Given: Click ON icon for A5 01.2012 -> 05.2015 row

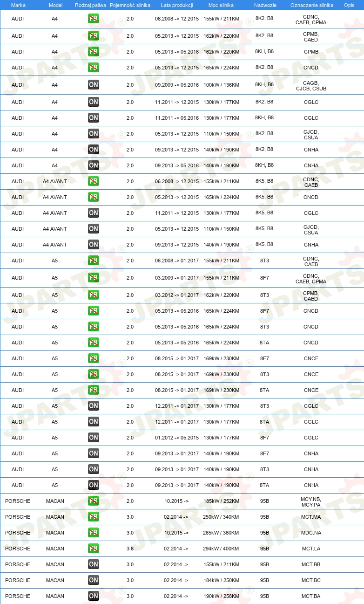Looking at the screenshot, I should 94,438.
